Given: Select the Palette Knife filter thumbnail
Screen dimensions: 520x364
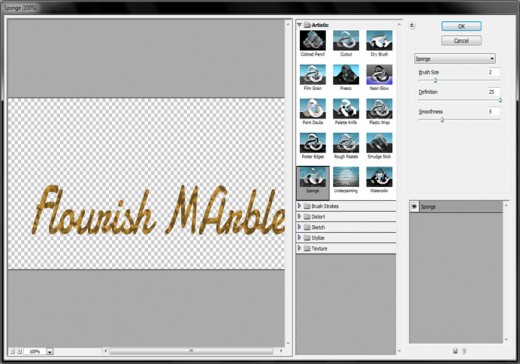Looking at the screenshot, I should 346,109.
